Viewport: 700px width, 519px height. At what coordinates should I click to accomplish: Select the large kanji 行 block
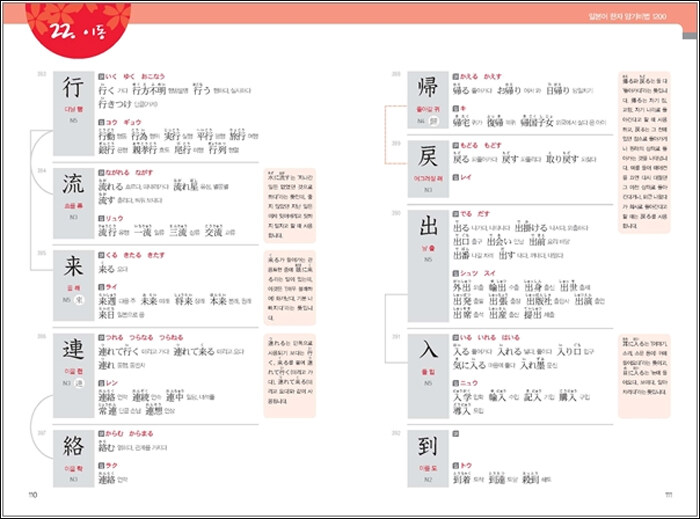(x=74, y=113)
